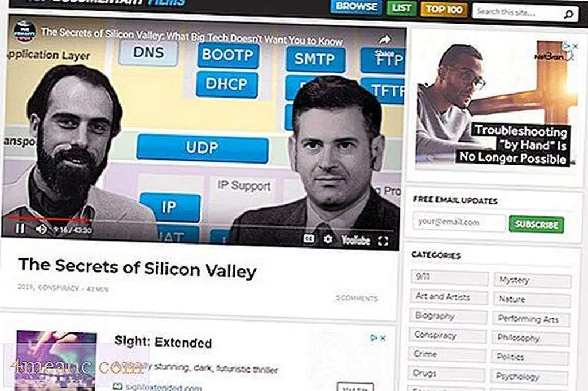Screen dimensions: 588x391
Task: Mute the video volume icon
Action: pos(41,229)
